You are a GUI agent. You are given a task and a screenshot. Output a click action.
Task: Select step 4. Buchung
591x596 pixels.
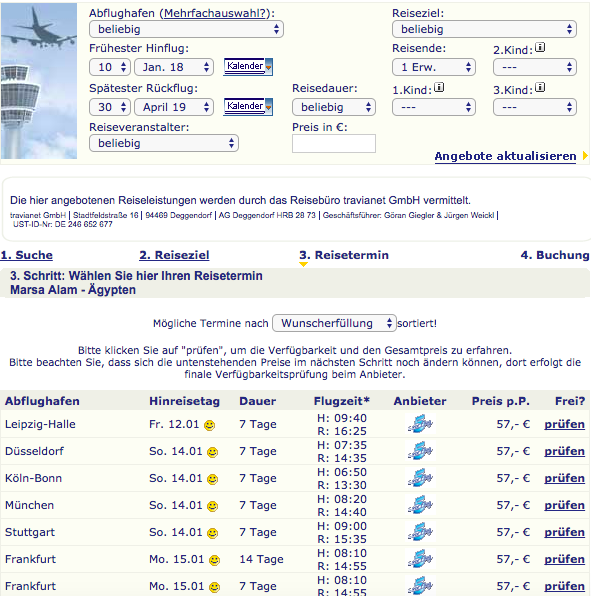pos(555,255)
